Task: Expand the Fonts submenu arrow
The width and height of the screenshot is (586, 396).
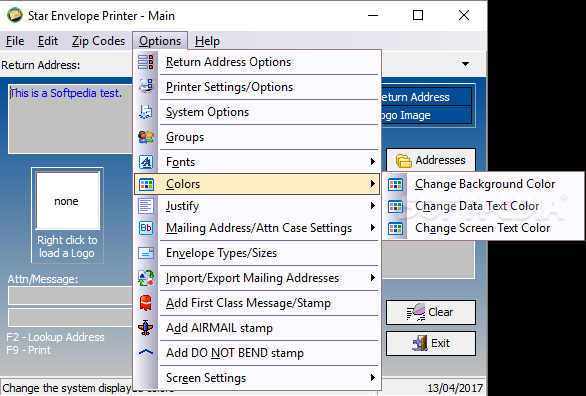Action: tap(372, 161)
